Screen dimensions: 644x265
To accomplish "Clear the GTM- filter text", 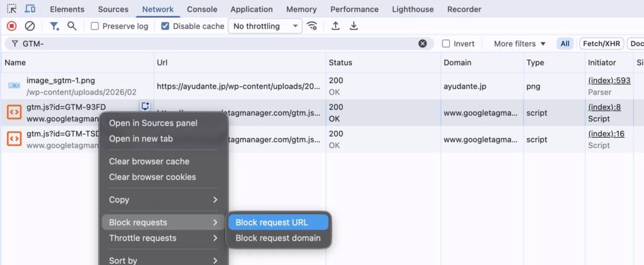I will point(423,43).
